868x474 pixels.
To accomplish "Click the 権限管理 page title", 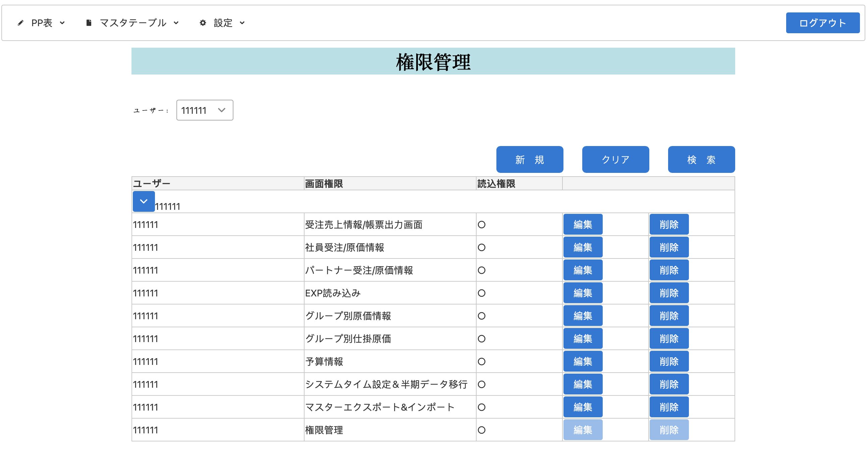I will (433, 62).
